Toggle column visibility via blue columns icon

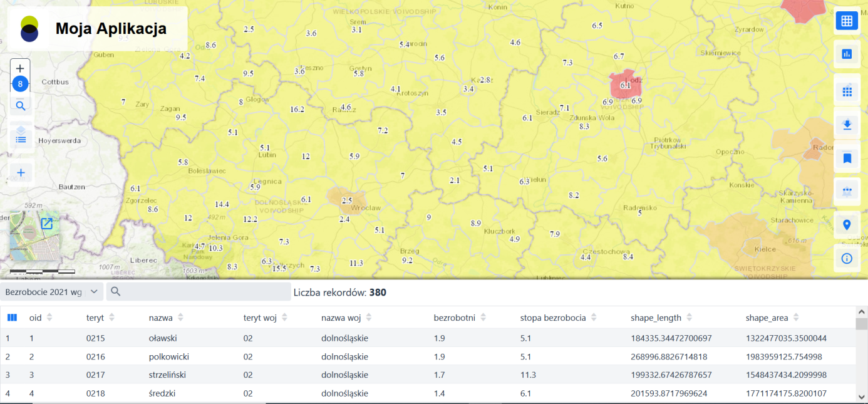click(12, 318)
